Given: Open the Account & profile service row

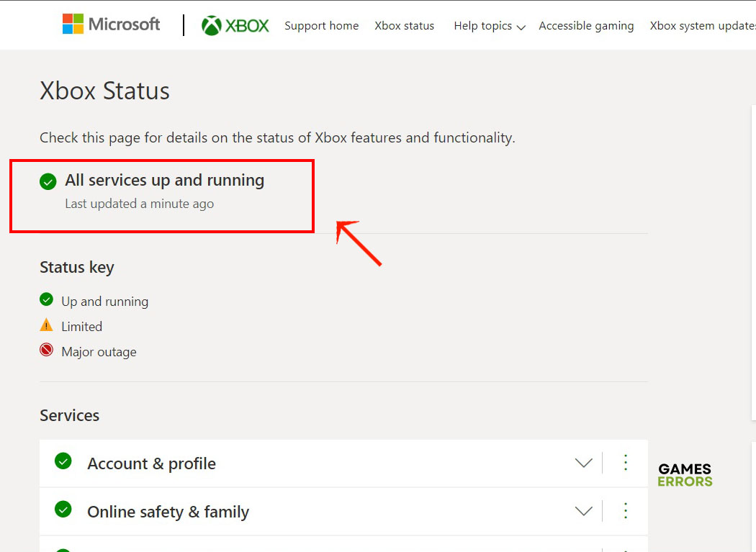Looking at the screenshot, I should click(343, 463).
